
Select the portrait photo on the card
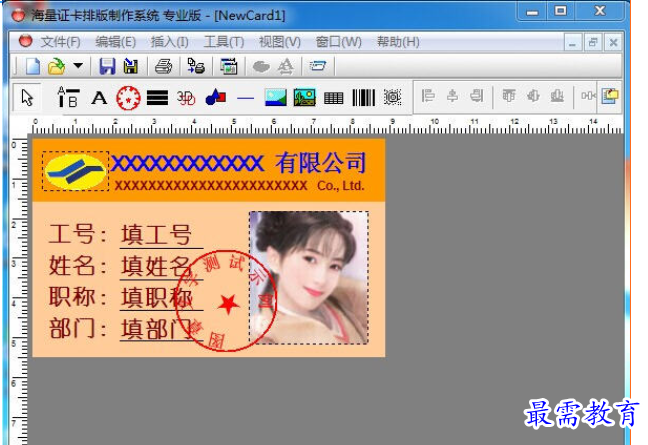309,278
